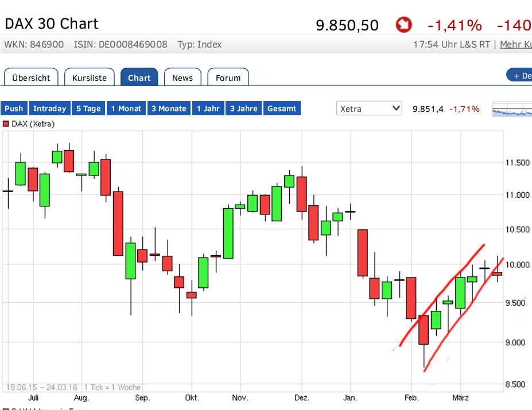Click the red down-arrow trend icon
This screenshot has height=410, width=532.
404,25
